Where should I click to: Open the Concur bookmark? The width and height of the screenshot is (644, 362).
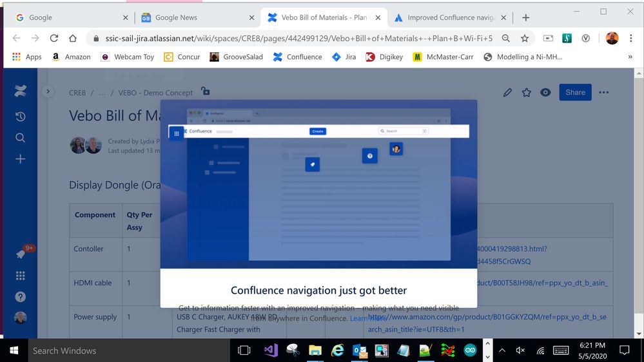click(182, 57)
